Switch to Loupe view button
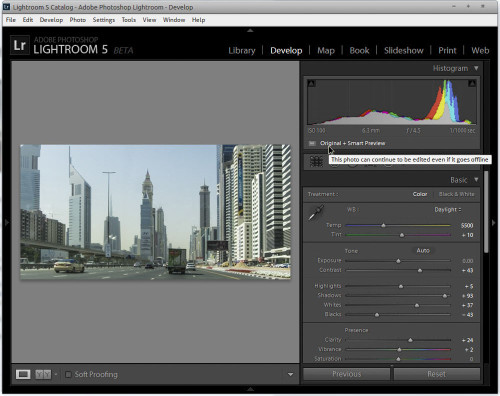This screenshot has height=396, width=500. (23, 374)
